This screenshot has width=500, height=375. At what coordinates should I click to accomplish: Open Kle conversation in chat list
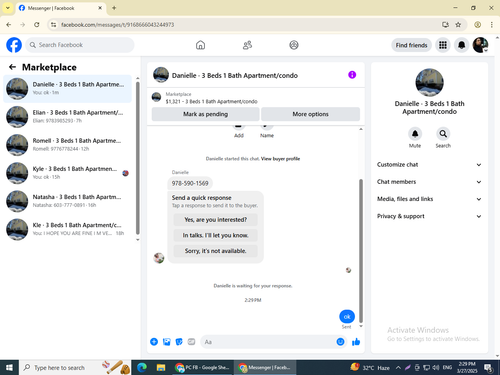[68, 229]
